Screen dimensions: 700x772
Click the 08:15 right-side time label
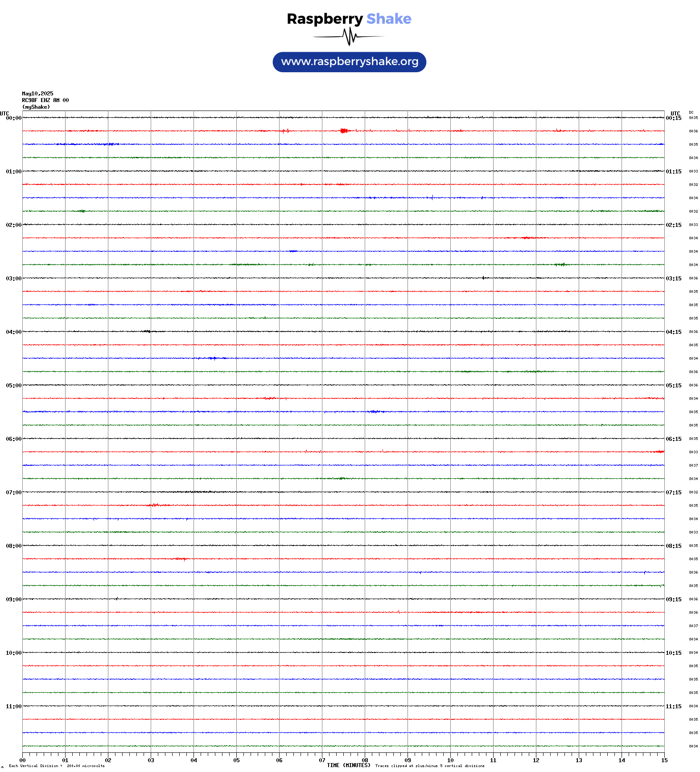click(x=674, y=546)
